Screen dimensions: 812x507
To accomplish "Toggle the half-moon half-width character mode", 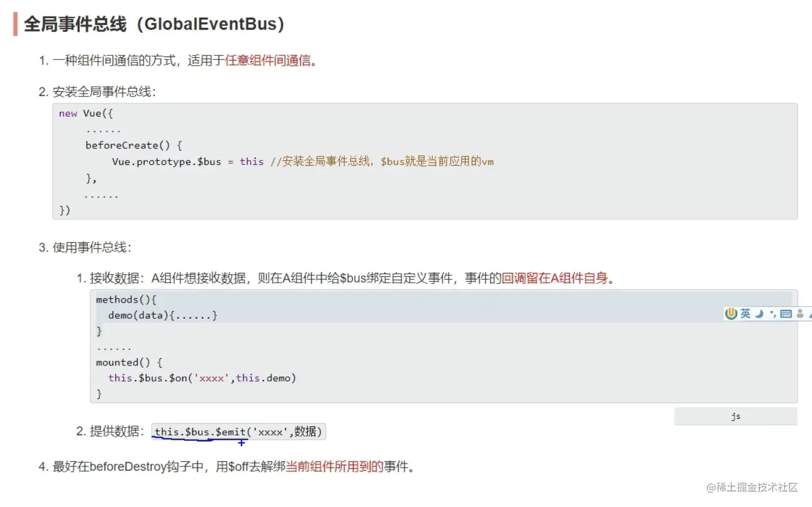I will [x=759, y=313].
